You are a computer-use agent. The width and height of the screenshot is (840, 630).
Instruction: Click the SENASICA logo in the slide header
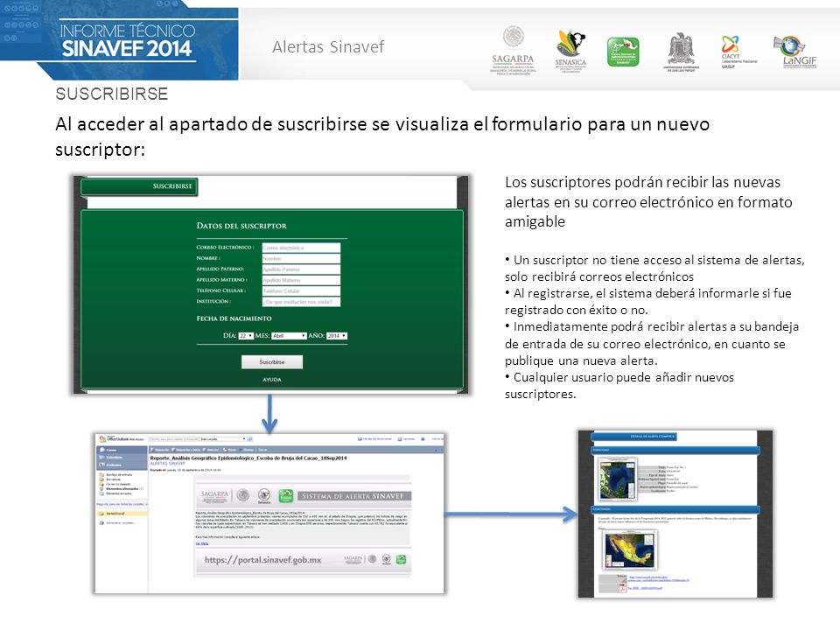point(570,52)
